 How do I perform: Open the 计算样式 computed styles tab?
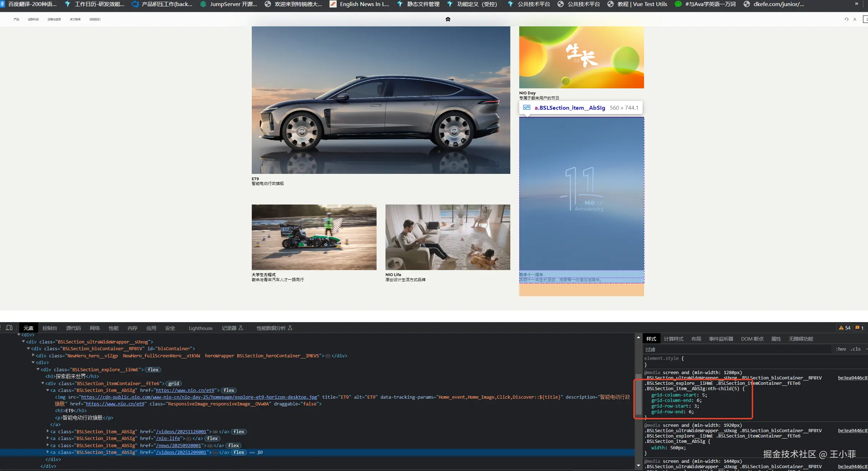[x=673, y=339]
